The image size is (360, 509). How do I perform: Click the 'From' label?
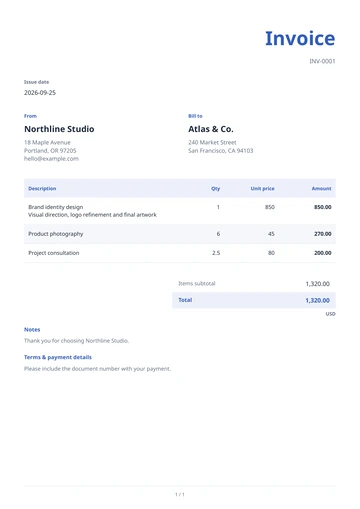coord(30,116)
